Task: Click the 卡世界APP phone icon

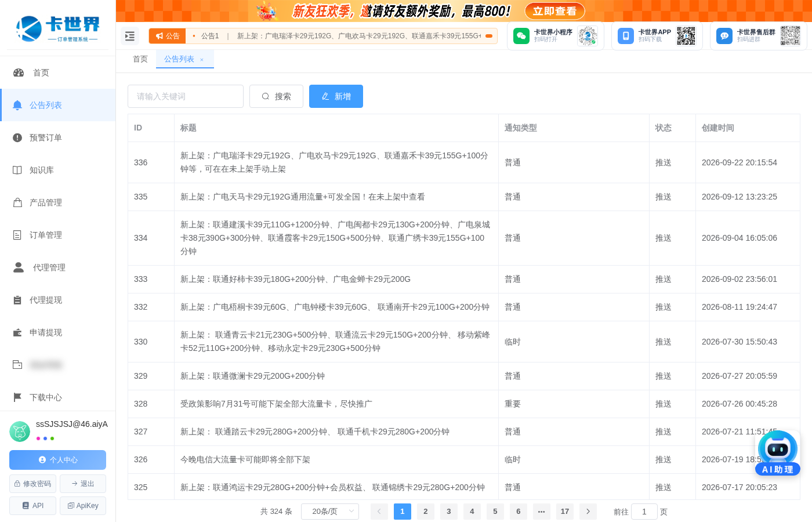Action: [626, 36]
